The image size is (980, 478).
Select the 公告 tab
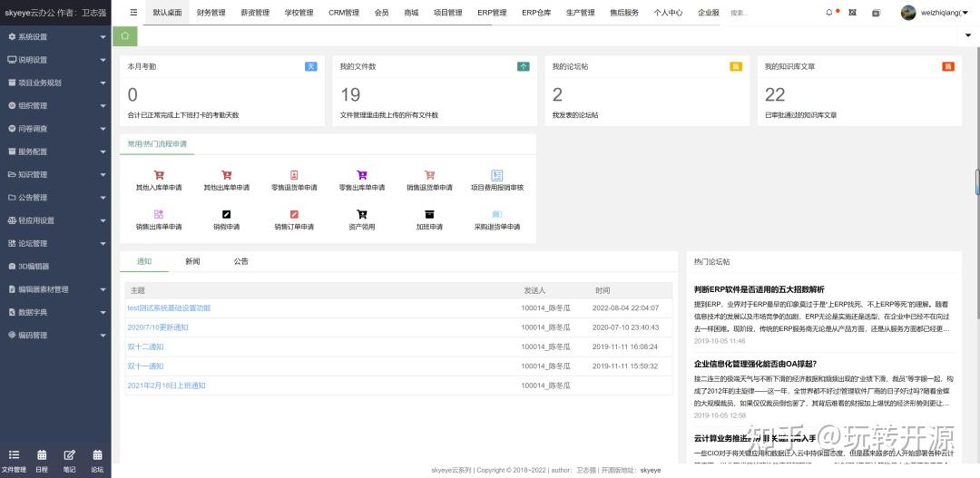[x=240, y=261]
